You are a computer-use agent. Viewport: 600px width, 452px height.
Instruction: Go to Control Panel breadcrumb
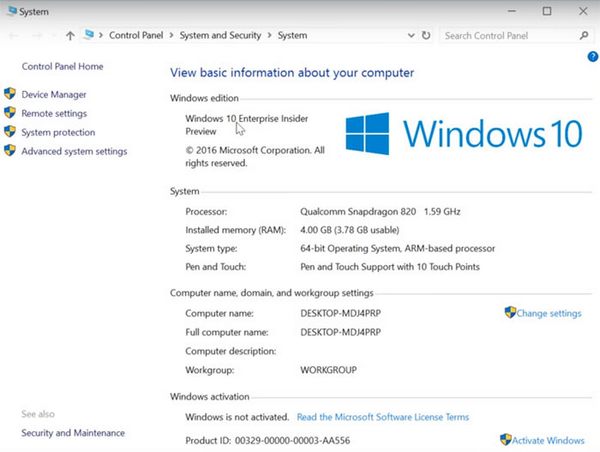(136, 35)
